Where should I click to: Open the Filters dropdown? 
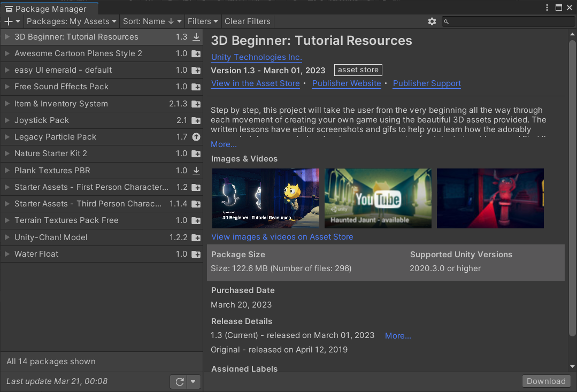pos(203,21)
